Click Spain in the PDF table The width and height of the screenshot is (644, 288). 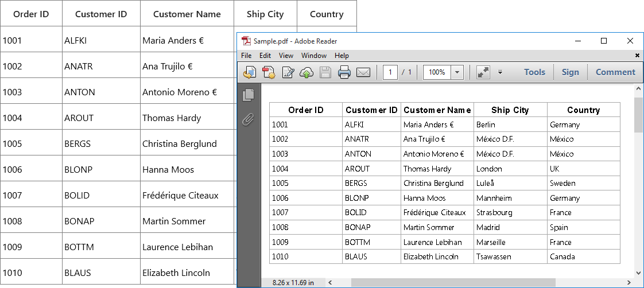559,227
